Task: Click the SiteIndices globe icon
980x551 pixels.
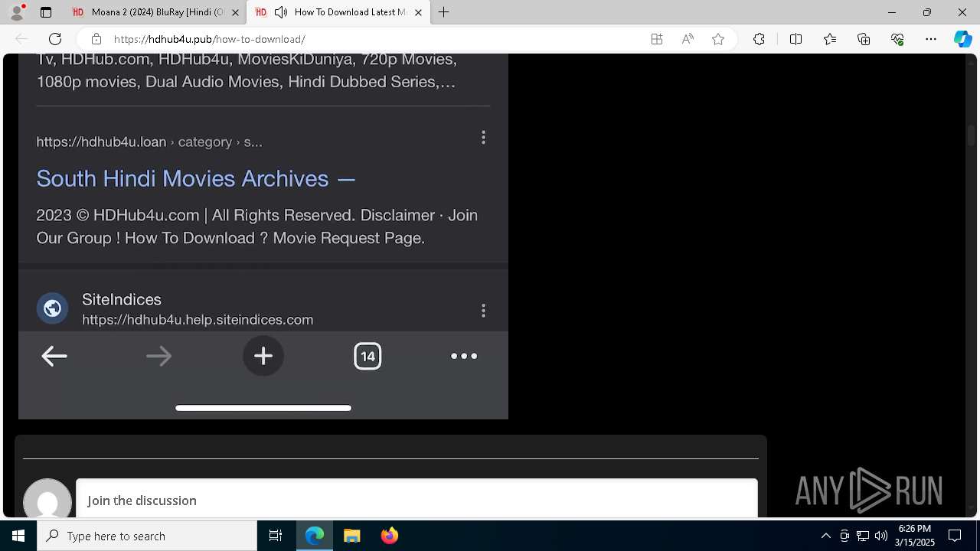Action: coord(53,308)
